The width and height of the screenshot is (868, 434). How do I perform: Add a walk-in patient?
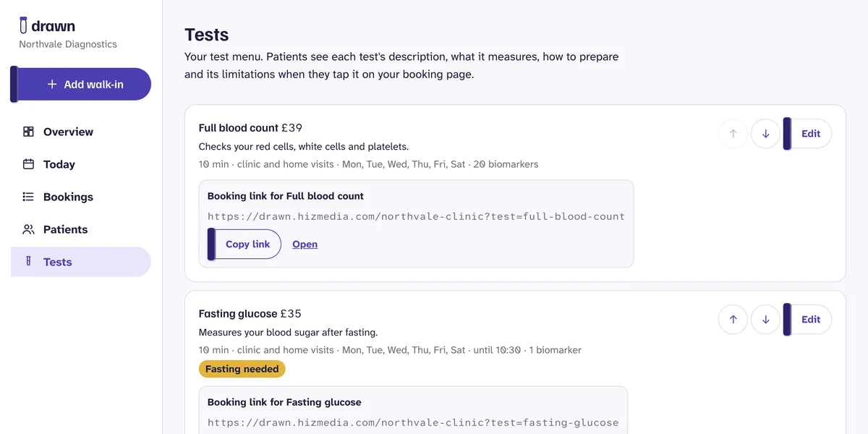pos(81,84)
